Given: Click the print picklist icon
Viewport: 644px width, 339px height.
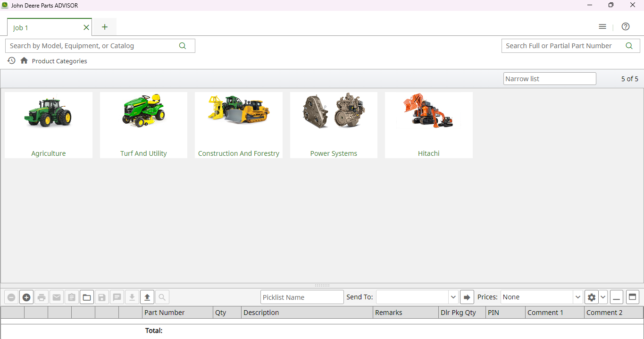Looking at the screenshot, I should point(42,297).
